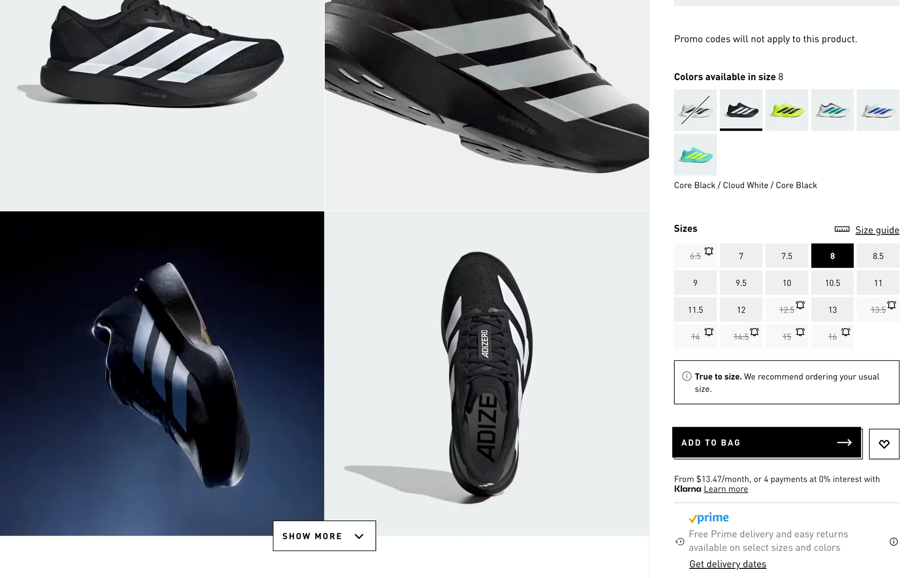
Task: Click the notify bell on size 14
Action: 709,332
